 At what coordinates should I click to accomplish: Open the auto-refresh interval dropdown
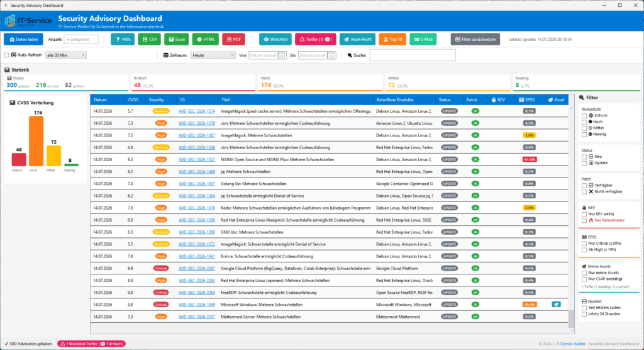pyautogui.click(x=65, y=55)
